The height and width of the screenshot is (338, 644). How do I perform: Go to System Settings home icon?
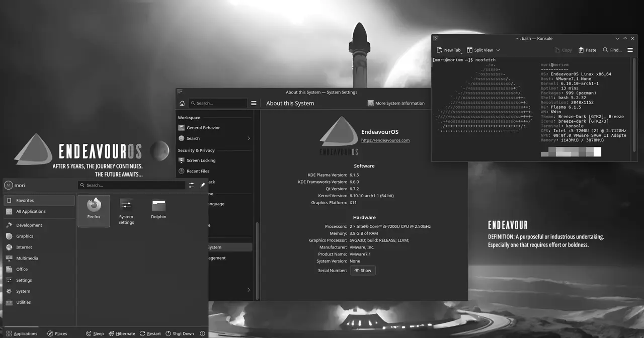pos(182,103)
